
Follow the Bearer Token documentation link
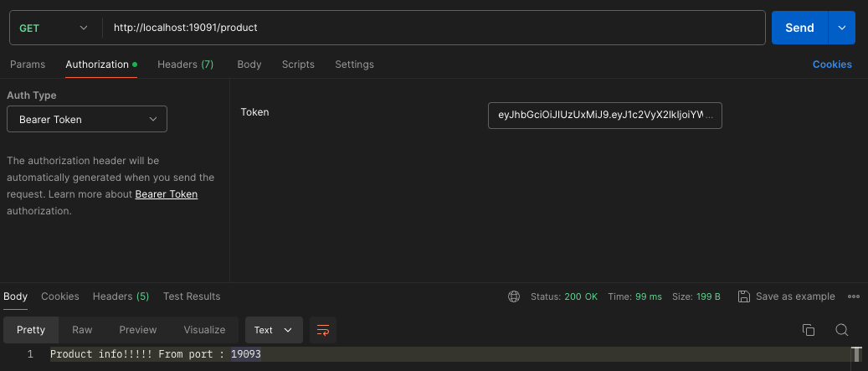[166, 194]
